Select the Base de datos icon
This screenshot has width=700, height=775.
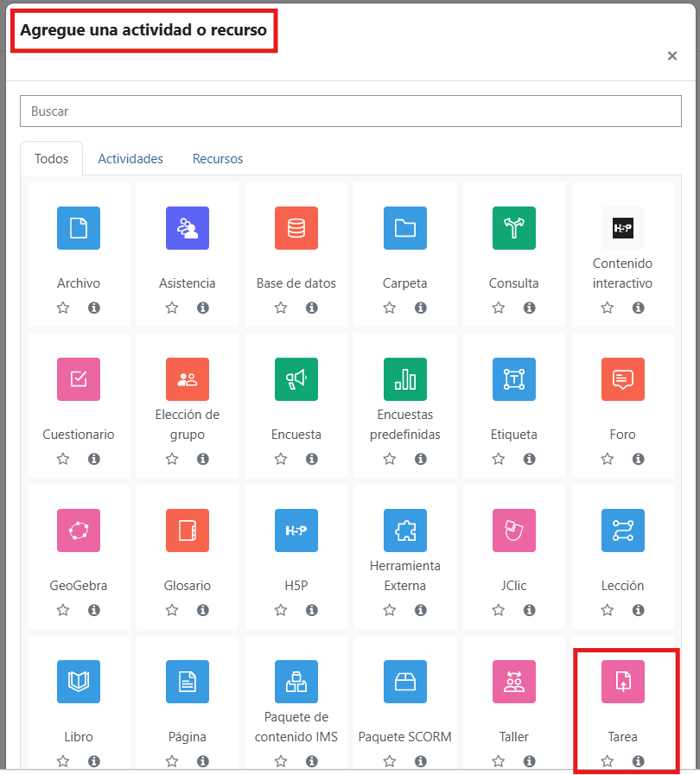pyautogui.click(x=296, y=228)
